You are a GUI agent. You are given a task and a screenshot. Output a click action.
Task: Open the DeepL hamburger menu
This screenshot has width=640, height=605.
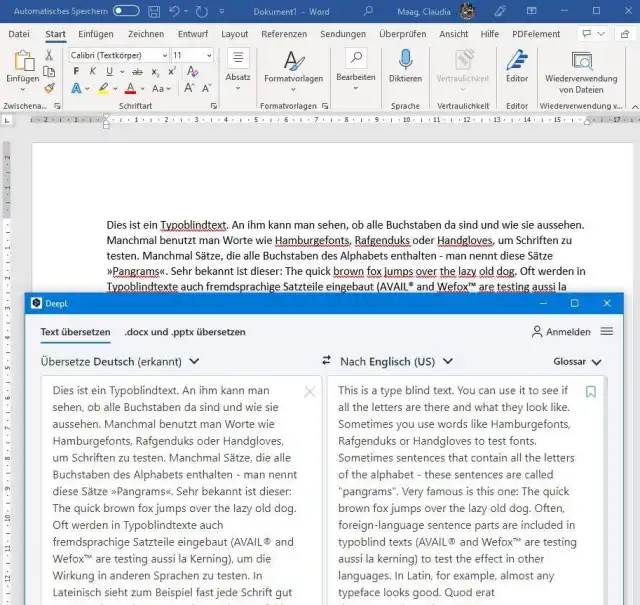click(606, 332)
